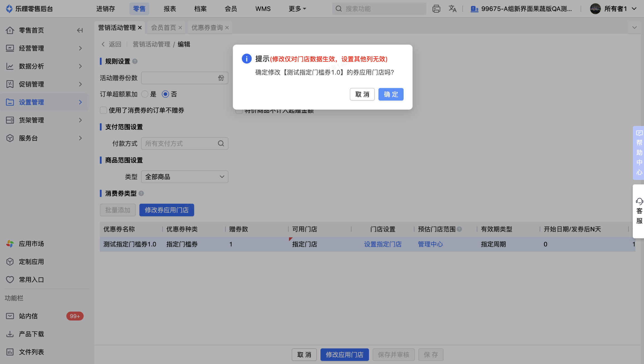The height and width of the screenshot is (364, 644).
Task: Open the 报表 top menu
Action: pyautogui.click(x=170, y=9)
